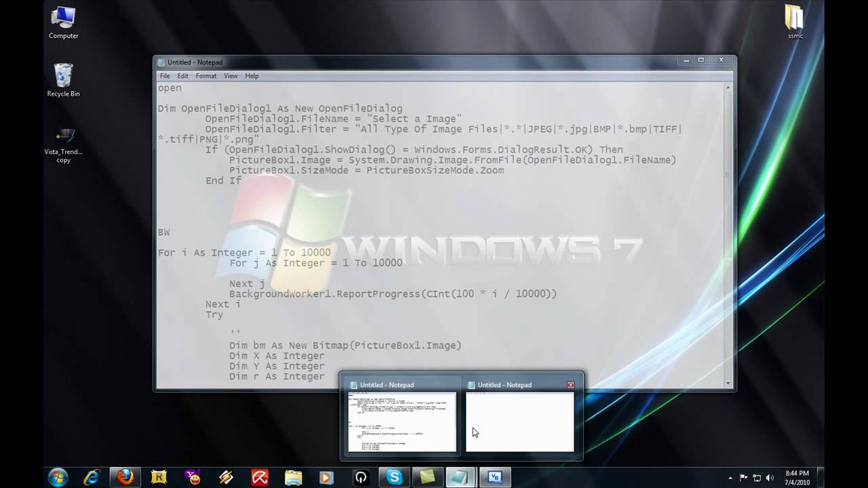The height and width of the screenshot is (488, 868).
Task: Click the "Dim bm As New Bitmap" line
Action: 345,345
